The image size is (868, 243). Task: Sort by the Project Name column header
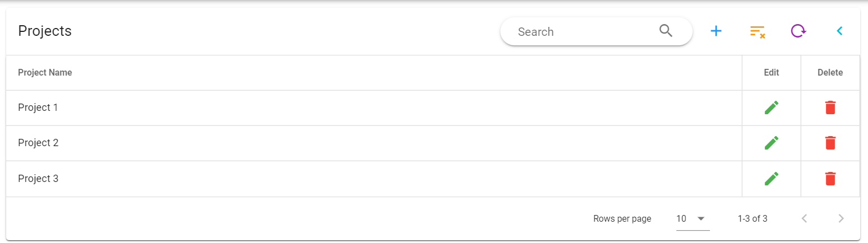coord(45,73)
